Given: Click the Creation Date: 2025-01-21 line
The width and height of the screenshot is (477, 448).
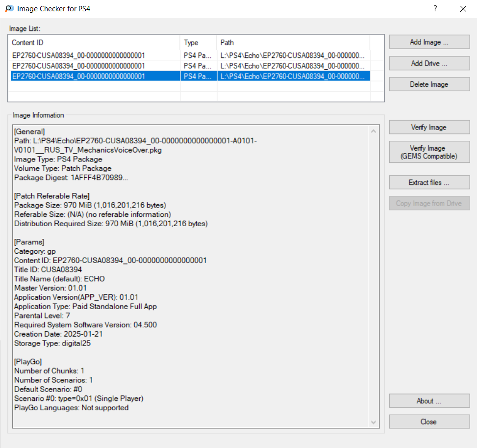Looking at the screenshot, I should [58, 334].
